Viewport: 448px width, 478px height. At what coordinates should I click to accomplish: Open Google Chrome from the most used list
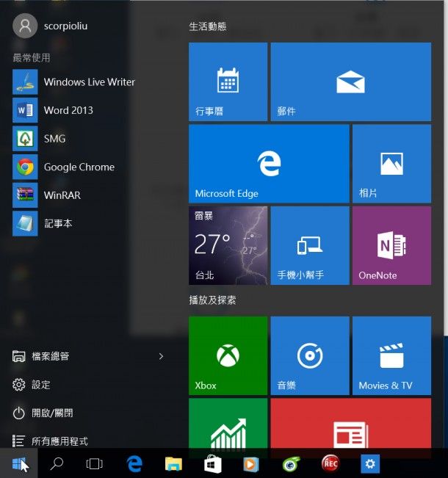(x=63, y=167)
